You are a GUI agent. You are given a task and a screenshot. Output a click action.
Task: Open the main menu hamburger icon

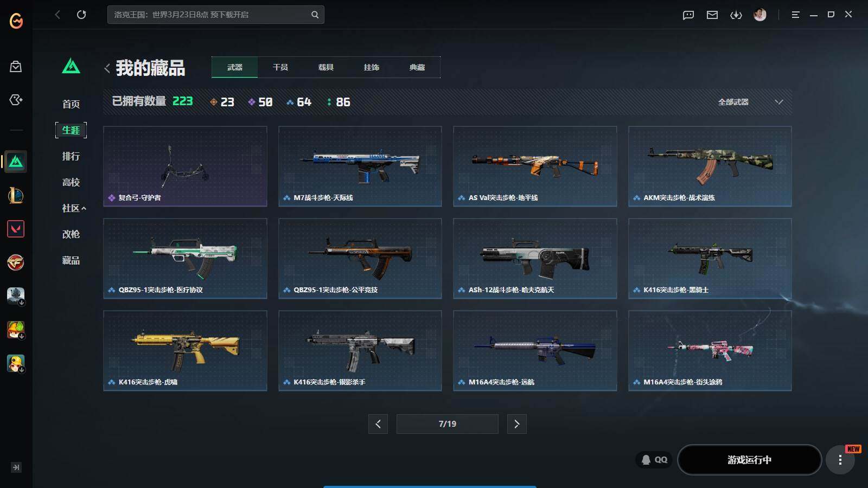tap(795, 15)
